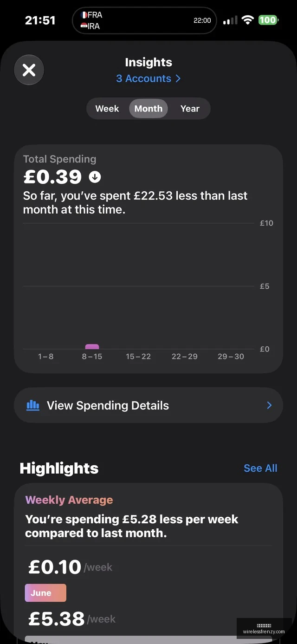The width and height of the screenshot is (297, 644).
Task: Select the Month spending period
Action: coord(148,109)
